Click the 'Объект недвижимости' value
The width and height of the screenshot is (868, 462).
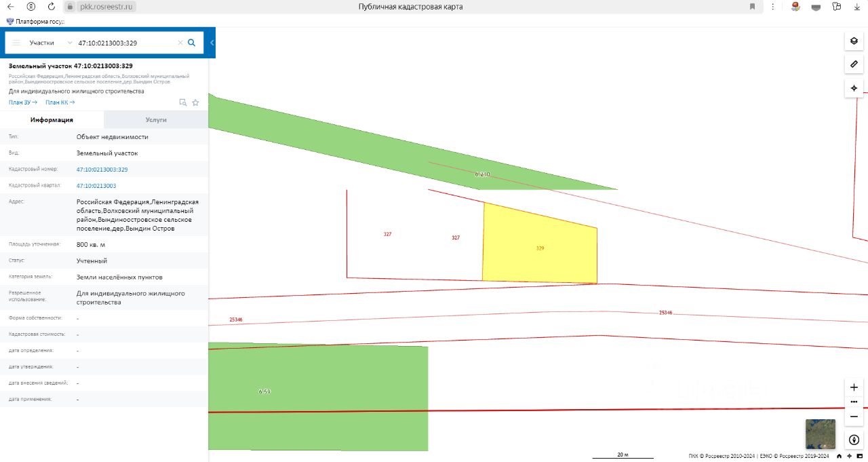(x=113, y=137)
